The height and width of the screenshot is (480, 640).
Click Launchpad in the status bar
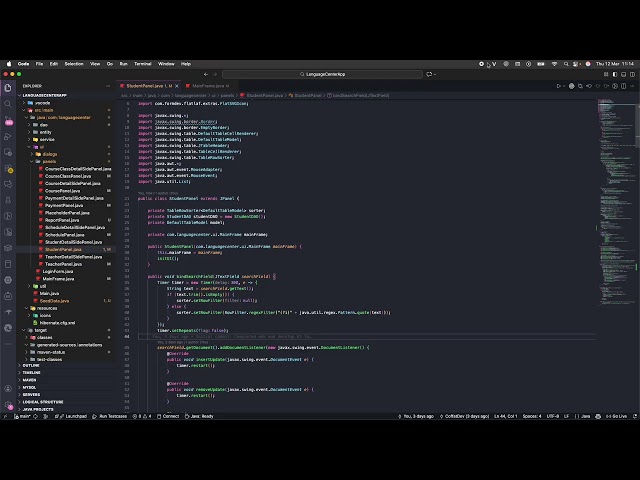coord(73,416)
